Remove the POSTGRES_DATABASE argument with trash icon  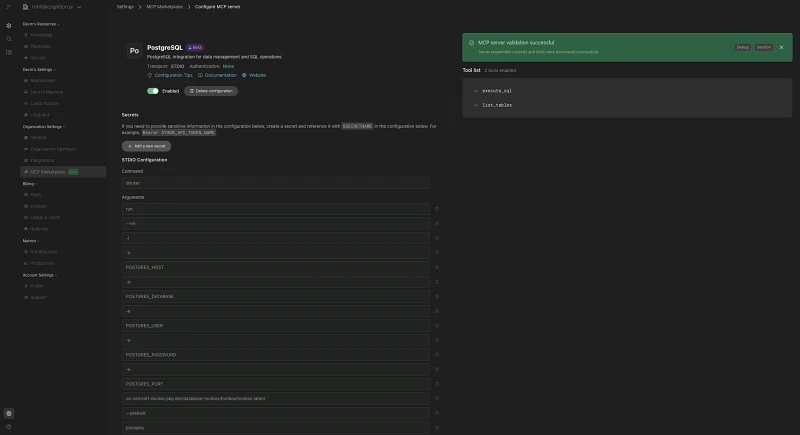point(437,296)
